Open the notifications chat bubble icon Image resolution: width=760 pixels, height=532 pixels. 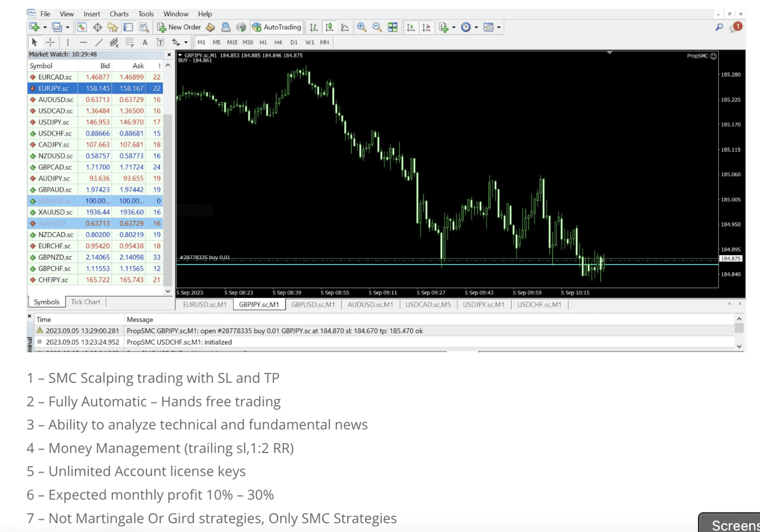pyautogui.click(x=736, y=27)
